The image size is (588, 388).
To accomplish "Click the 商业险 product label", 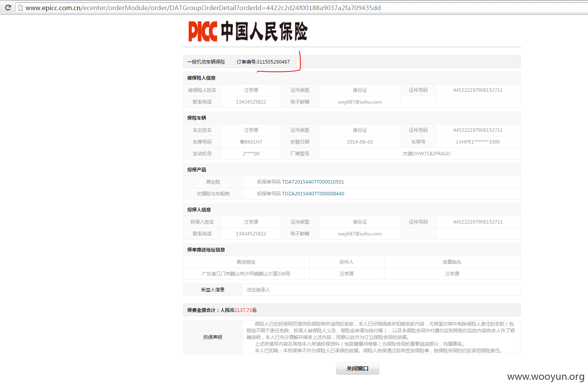I will [213, 182].
